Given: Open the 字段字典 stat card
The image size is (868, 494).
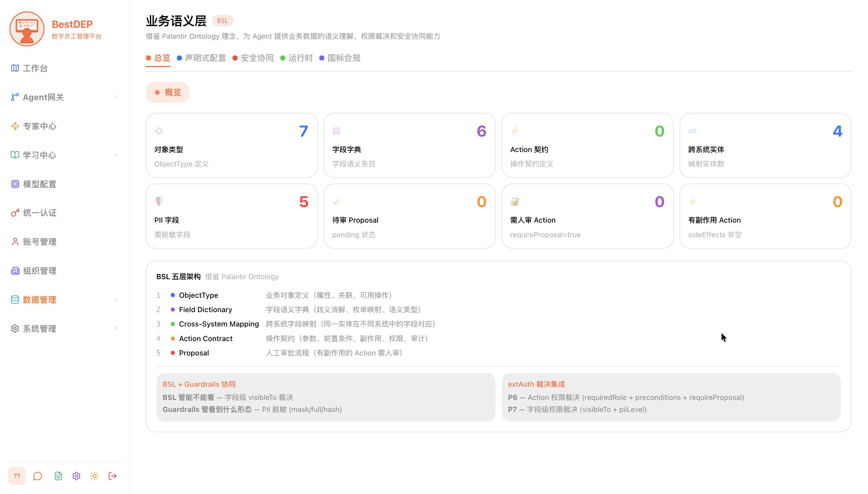Looking at the screenshot, I should coord(409,145).
